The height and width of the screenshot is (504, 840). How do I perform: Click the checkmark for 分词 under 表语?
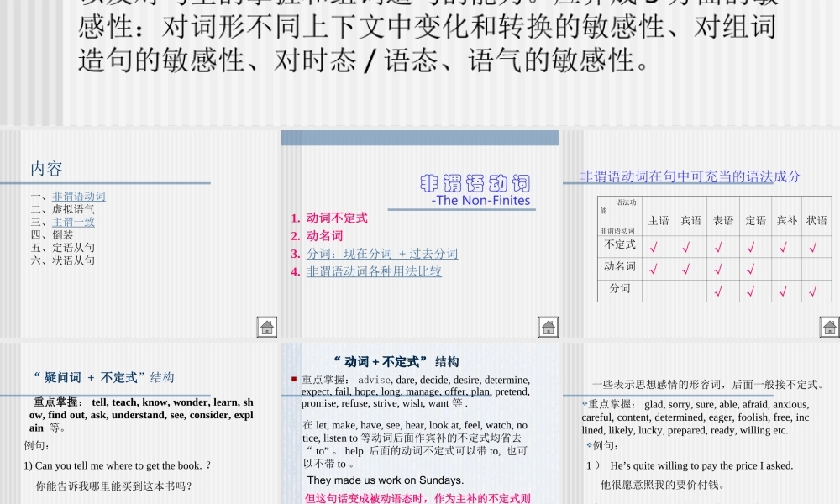click(718, 291)
